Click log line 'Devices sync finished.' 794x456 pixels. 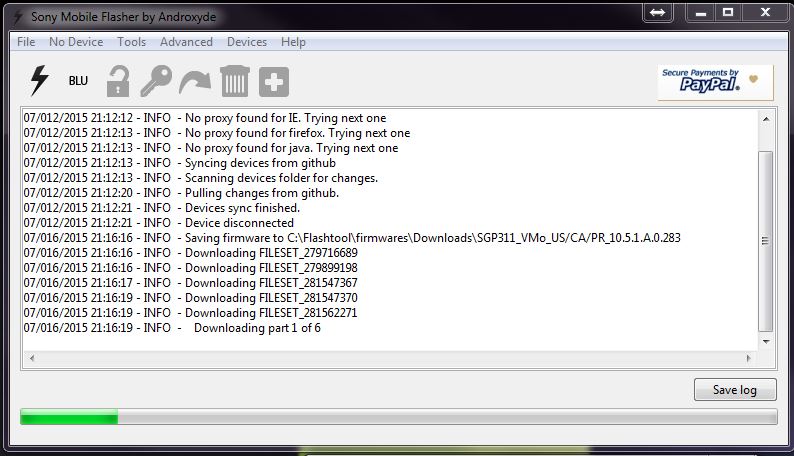pos(162,208)
